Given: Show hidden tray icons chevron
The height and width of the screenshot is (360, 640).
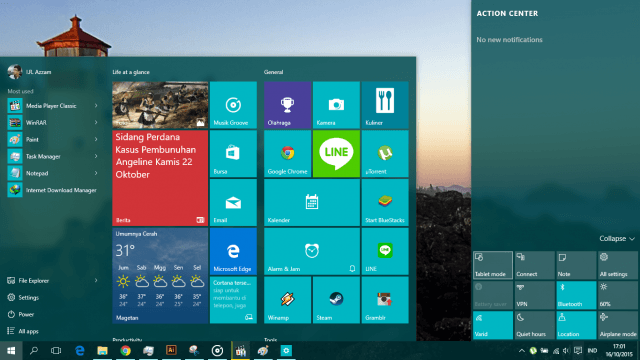Looking at the screenshot, I should coord(522,351).
